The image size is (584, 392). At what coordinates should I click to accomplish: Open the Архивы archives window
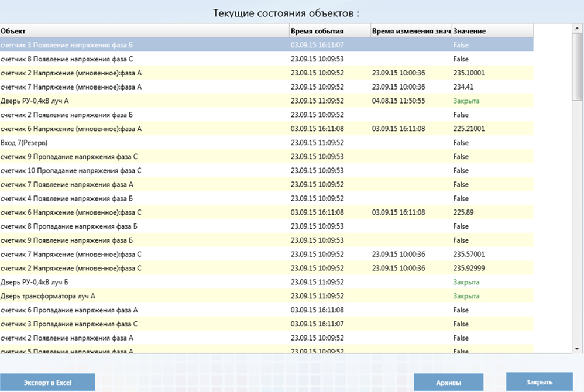click(448, 383)
